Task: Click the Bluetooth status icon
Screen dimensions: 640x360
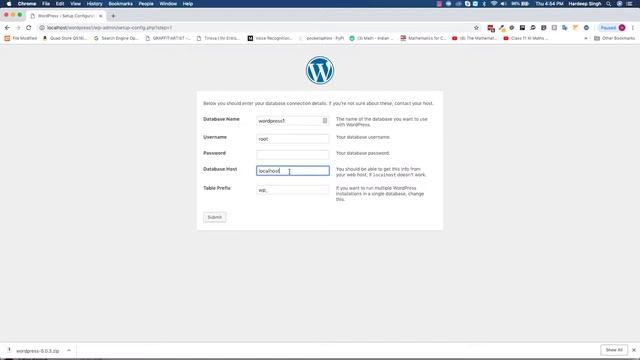Action: (484, 4)
